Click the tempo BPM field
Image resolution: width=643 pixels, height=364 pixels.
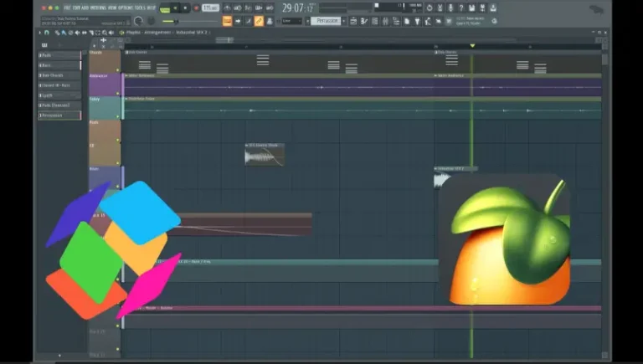coord(210,8)
